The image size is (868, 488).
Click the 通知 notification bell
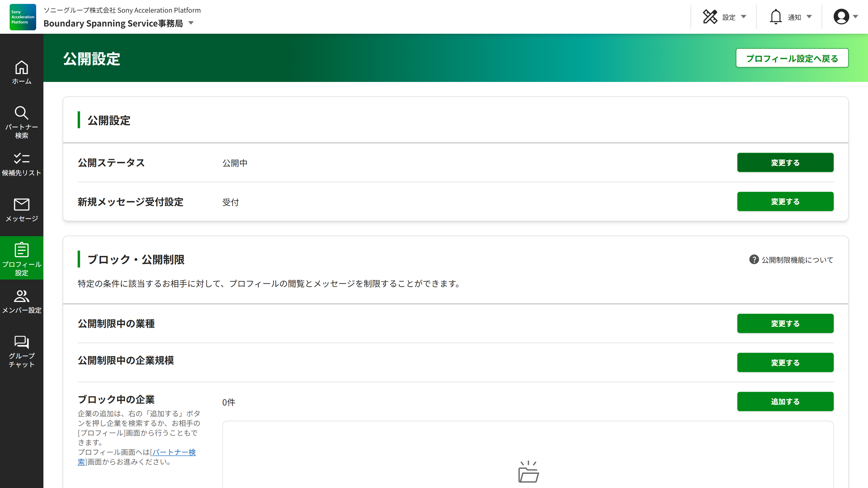pos(776,16)
